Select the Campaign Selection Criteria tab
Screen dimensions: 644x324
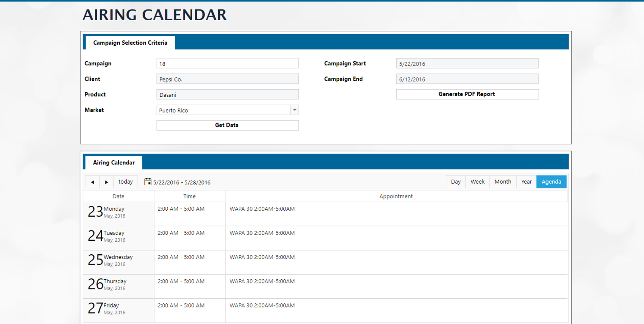pos(130,43)
